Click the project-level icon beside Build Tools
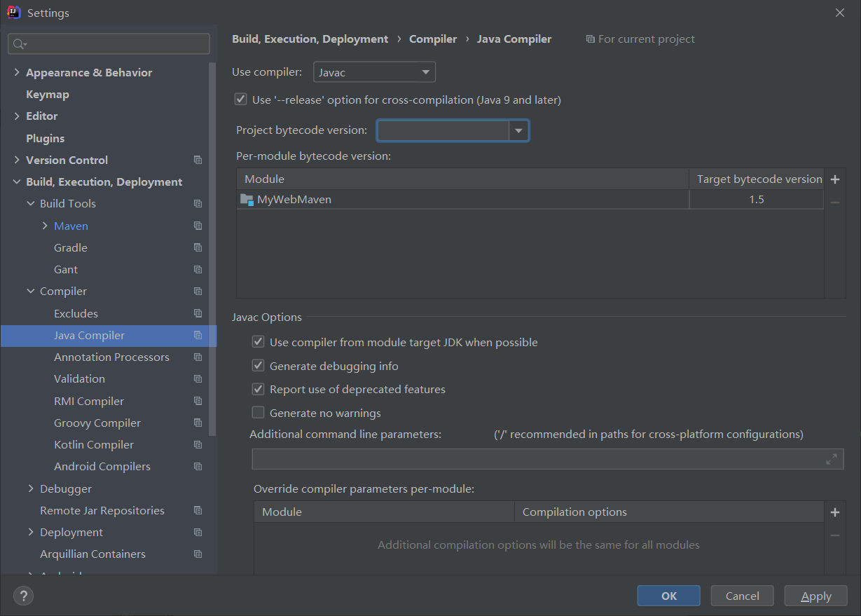 [198, 204]
